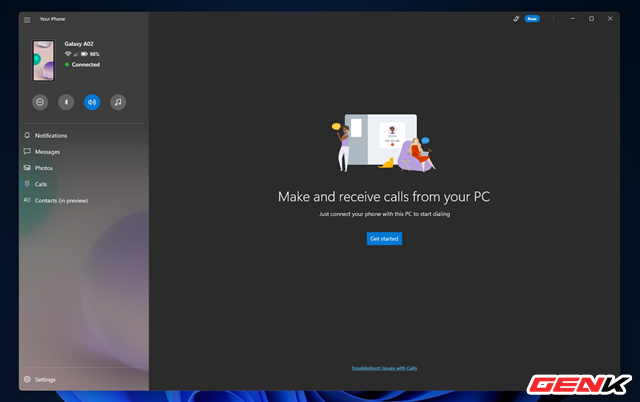Toggle phone volume sound button
Screen dimensions: 640x402
coord(92,102)
